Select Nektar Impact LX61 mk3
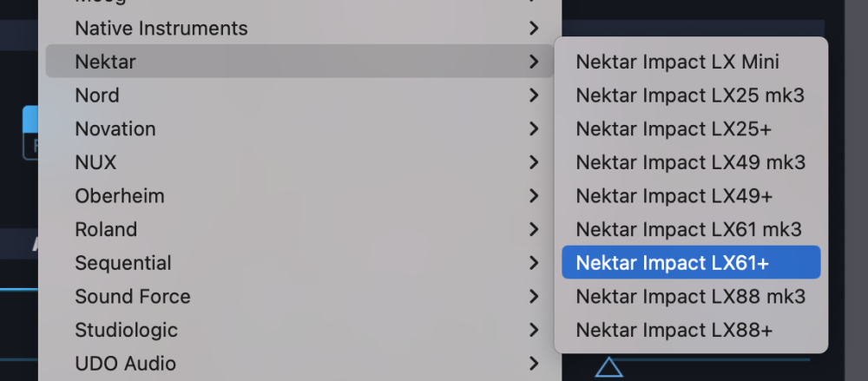 (x=688, y=229)
